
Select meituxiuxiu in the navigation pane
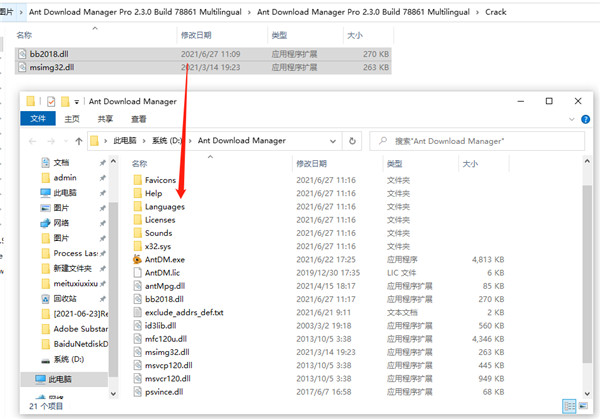[75, 284]
